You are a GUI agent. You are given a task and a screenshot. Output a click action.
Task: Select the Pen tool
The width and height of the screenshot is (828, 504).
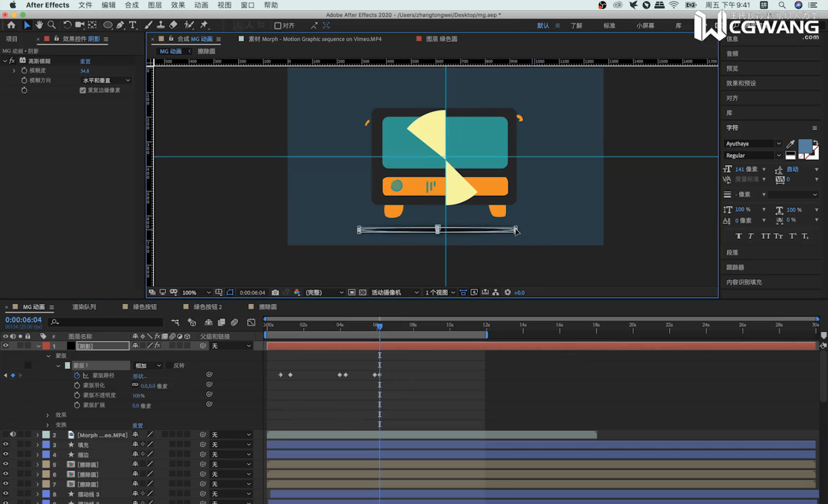point(120,25)
